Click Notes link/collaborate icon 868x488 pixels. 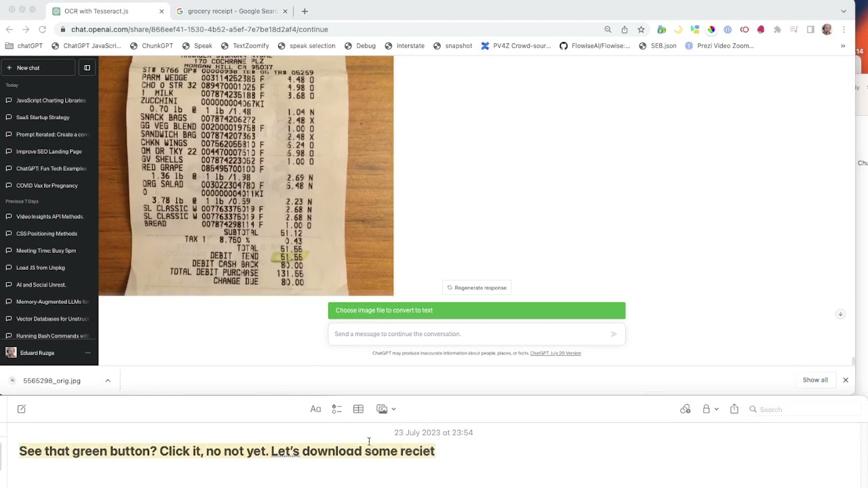(x=686, y=409)
